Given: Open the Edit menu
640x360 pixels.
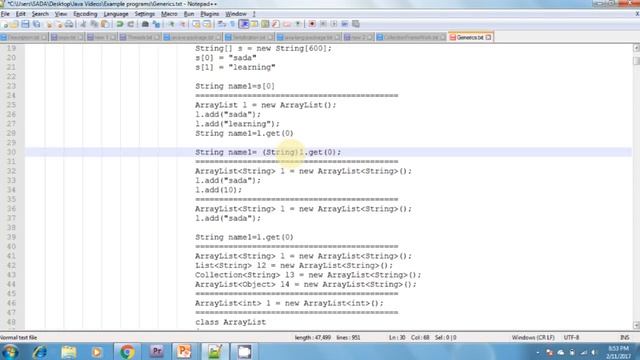Looking at the screenshot, I should click(20, 14).
